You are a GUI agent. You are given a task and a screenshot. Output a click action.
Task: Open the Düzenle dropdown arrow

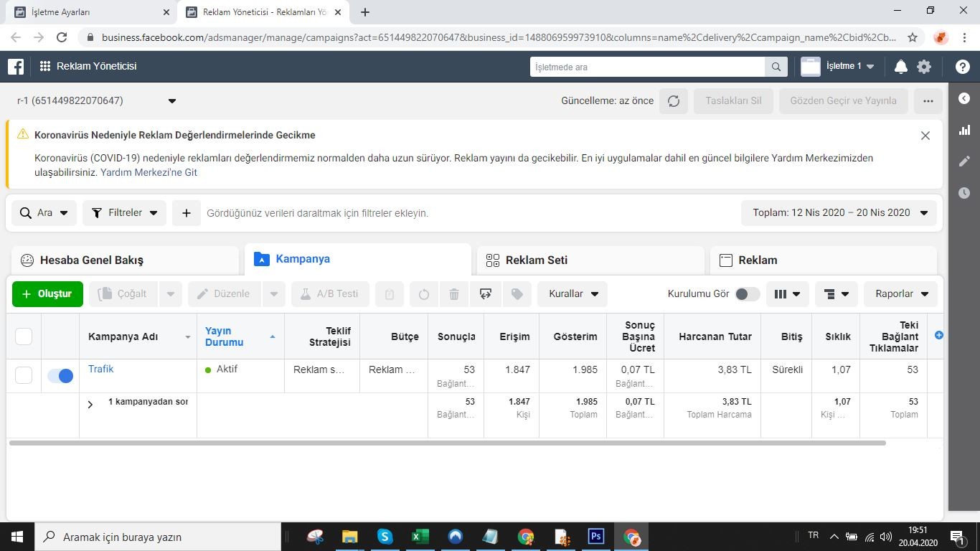click(273, 294)
